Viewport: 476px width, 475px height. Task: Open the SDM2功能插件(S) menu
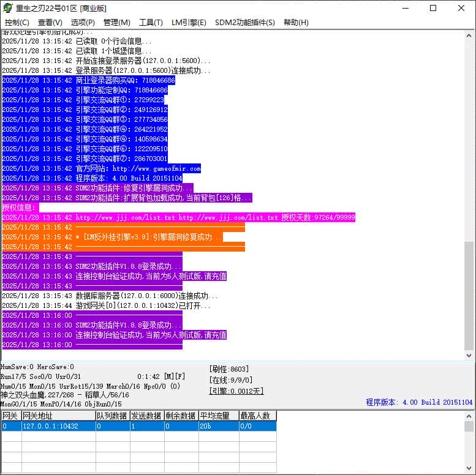click(x=244, y=23)
